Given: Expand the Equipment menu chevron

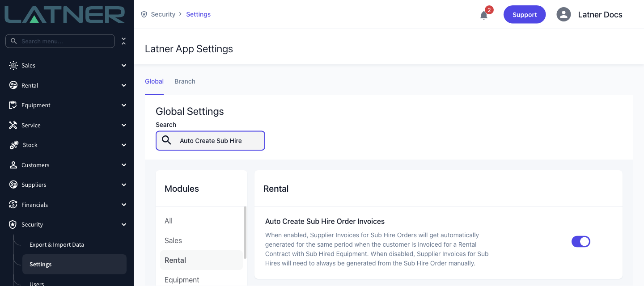Looking at the screenshot, I should coord(124,105).
